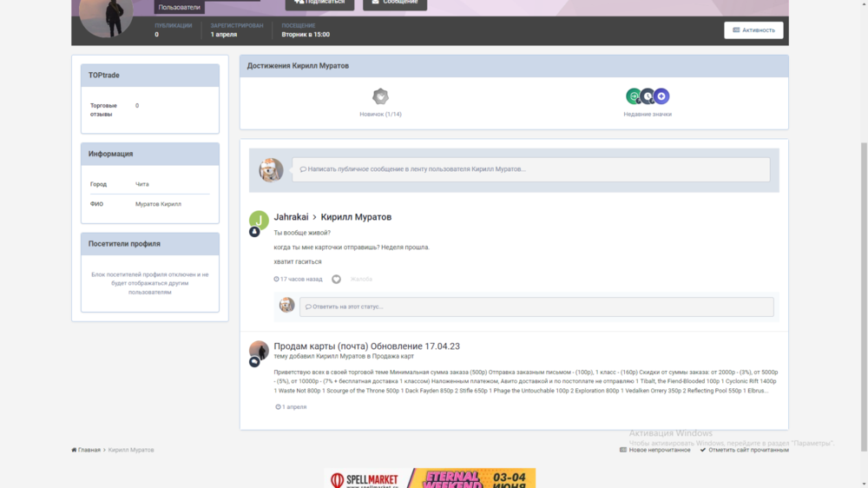The width and height of the screenshot is (868, 488).
Task: Click the Главная home breadcrumb
Action: point(86,450)
